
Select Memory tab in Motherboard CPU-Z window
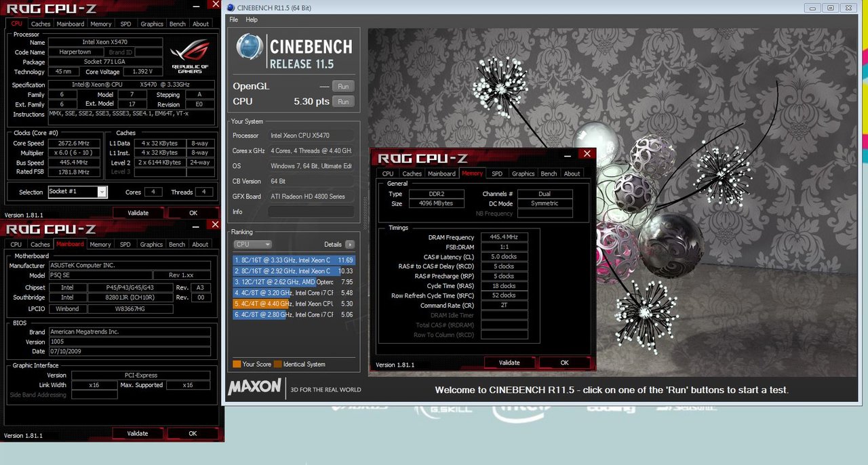100,244
